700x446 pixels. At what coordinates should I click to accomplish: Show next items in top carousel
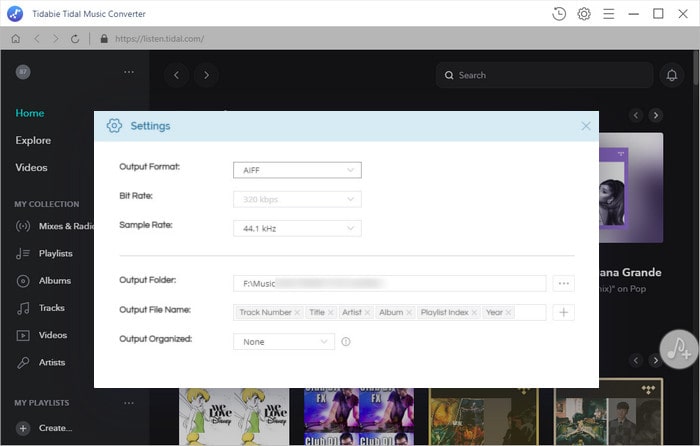coord(655,116)
